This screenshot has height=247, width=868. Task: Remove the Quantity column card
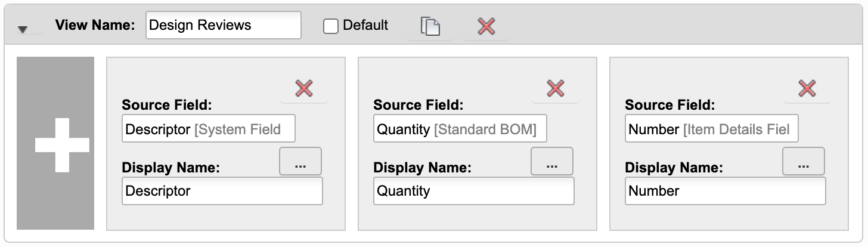(x=556, y=89)
